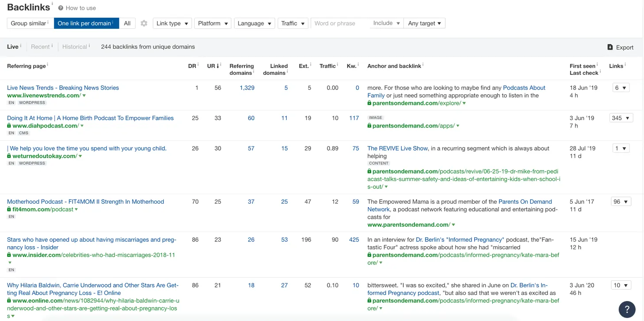Click the IMAGE tag in diahpodcast row

coord(376,118)
